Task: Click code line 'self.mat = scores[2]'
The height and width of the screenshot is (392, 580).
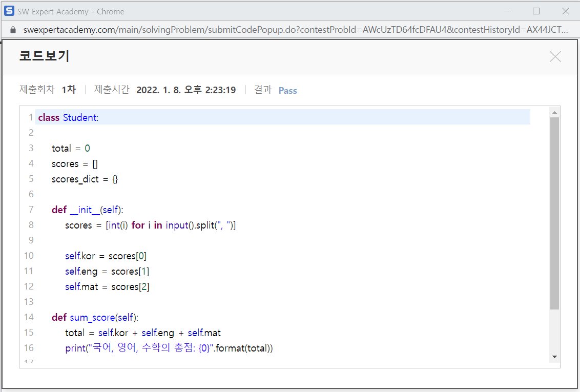Action: pos(107,286)
